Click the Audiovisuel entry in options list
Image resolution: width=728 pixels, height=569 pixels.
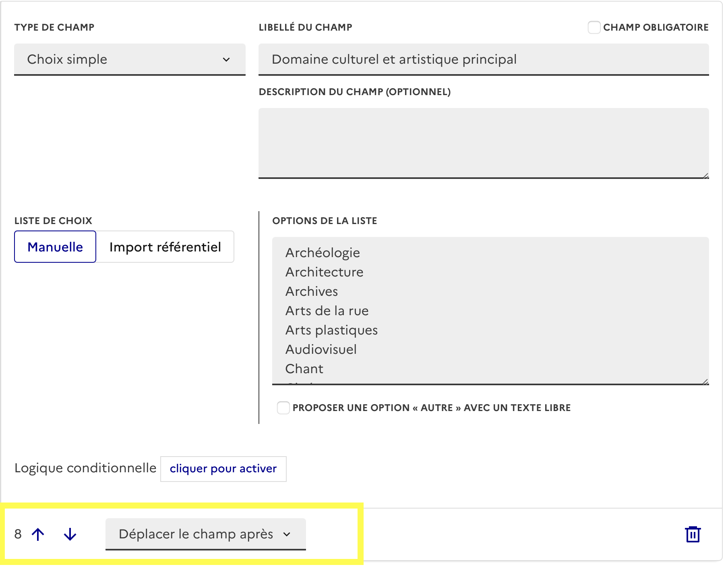321,350
